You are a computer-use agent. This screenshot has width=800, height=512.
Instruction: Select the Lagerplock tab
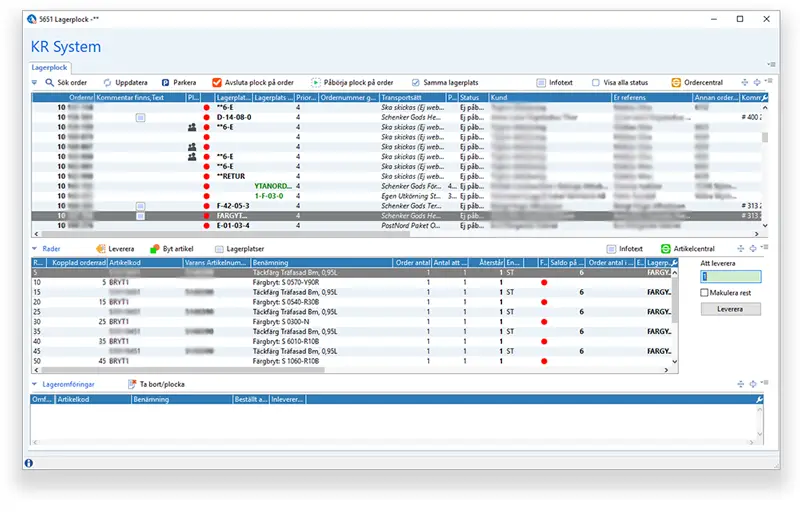(49, 67)
